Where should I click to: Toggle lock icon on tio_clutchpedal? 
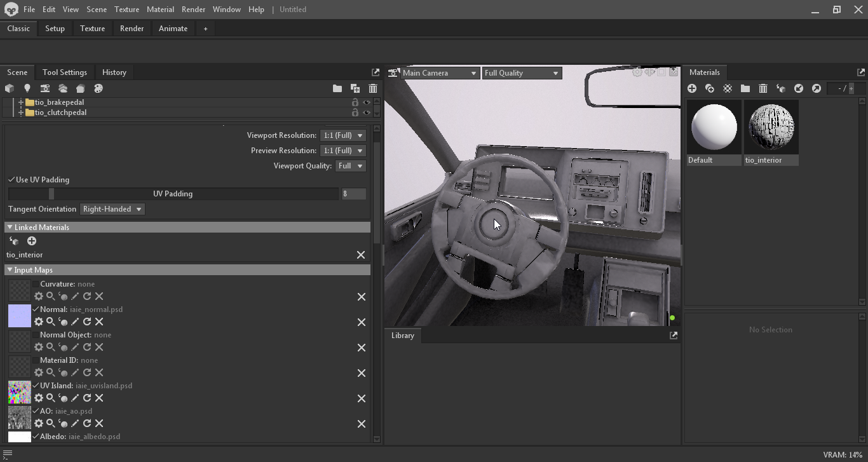(x=355, y=112)
